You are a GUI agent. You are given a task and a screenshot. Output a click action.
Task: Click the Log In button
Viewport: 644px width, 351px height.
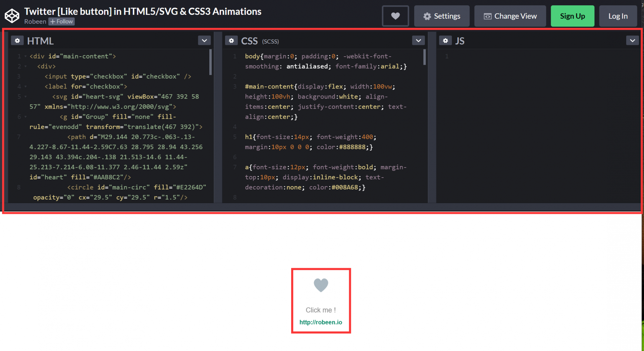618,16
